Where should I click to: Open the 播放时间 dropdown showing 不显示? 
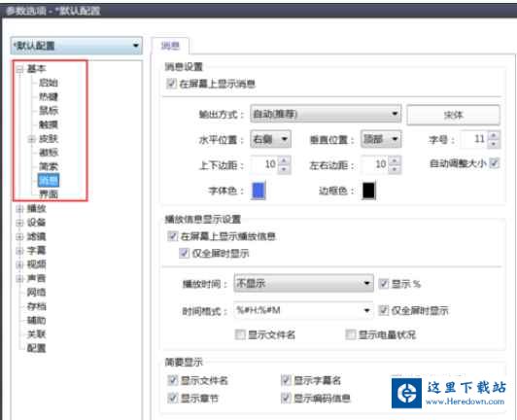pos(303,283)
